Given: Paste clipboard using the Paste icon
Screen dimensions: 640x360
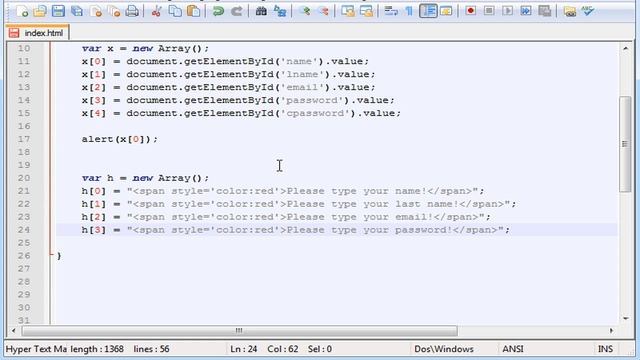Looking at the screenshot, I should 193,11.
